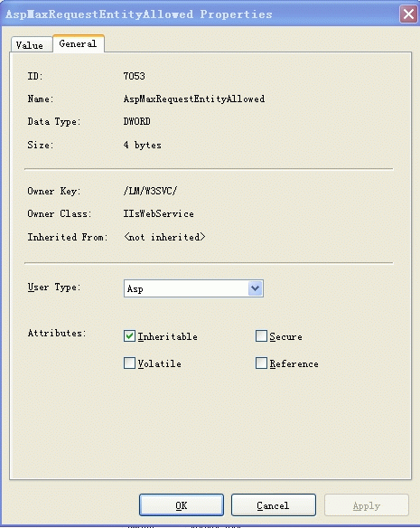
Task: Select the General tab
Action: [78, 43]
